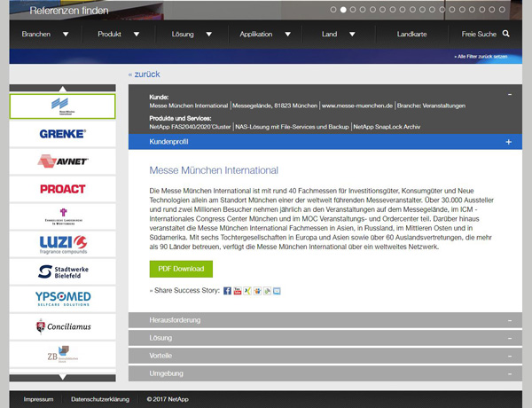Select the second-to-last carousel dot
The height and width of the screenshot is (408, 532).
[x=492, y=10]
